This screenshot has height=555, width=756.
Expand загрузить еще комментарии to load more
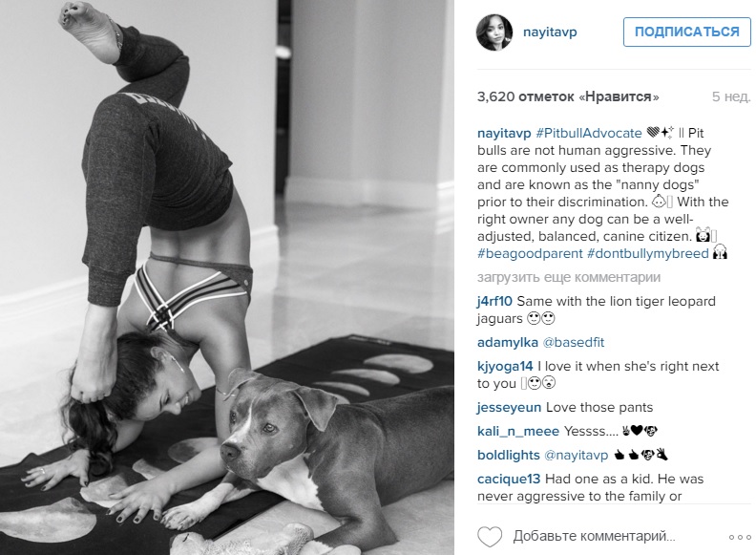click(x=569, y=277)
